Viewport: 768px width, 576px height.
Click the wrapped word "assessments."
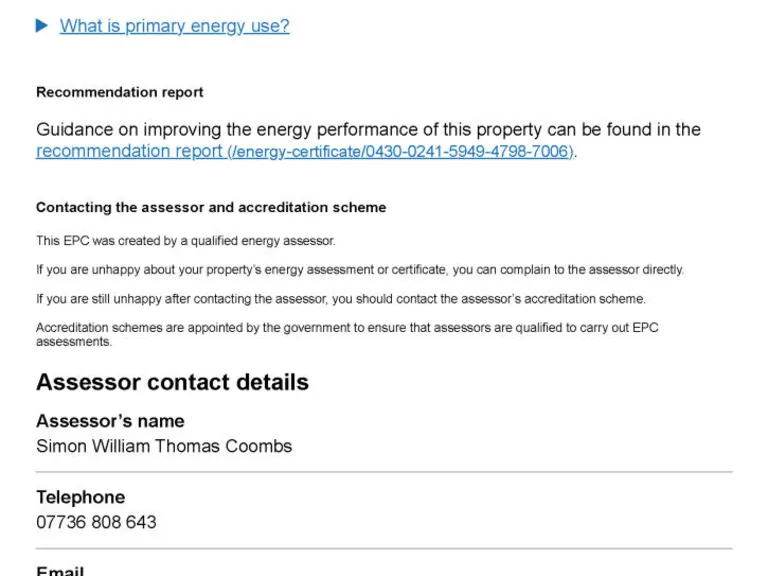74,342
